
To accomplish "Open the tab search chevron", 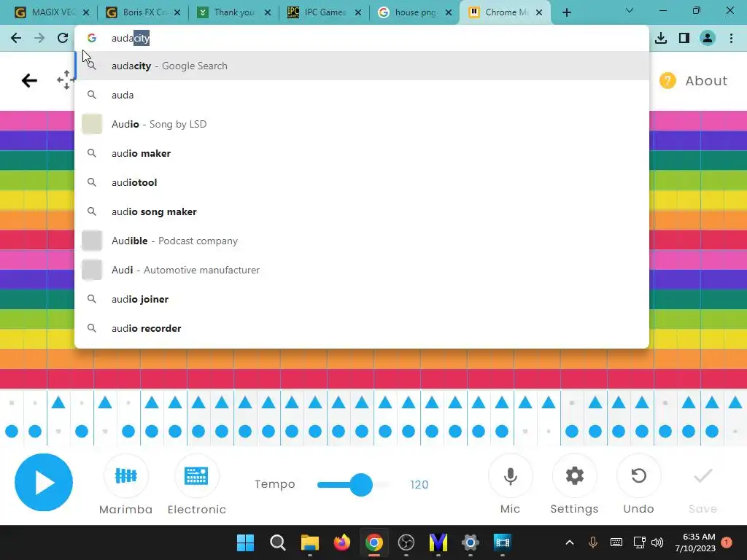I will pyautogui.click(x=630, y=10).
